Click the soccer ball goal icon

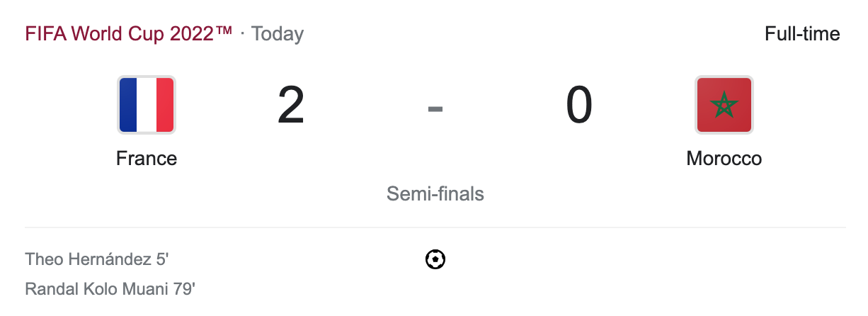(435, 260)
